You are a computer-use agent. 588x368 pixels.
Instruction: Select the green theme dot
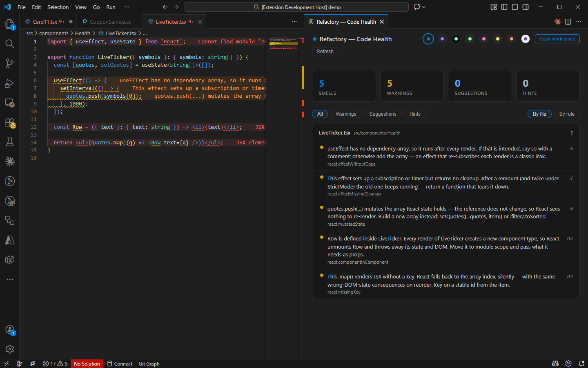pyautogui.click(x=470, y=39)
